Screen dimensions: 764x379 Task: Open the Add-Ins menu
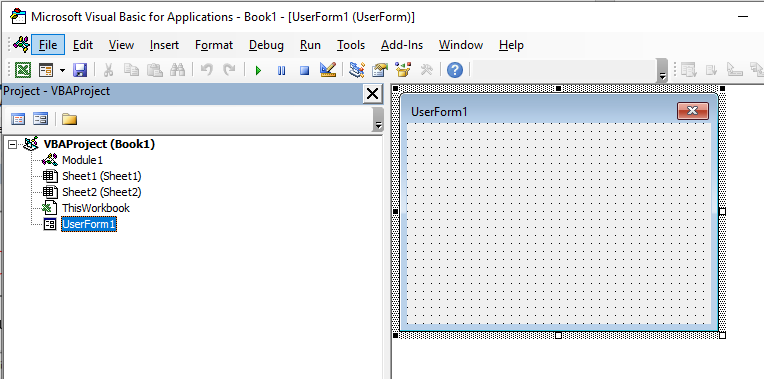[x=402, y=45]
